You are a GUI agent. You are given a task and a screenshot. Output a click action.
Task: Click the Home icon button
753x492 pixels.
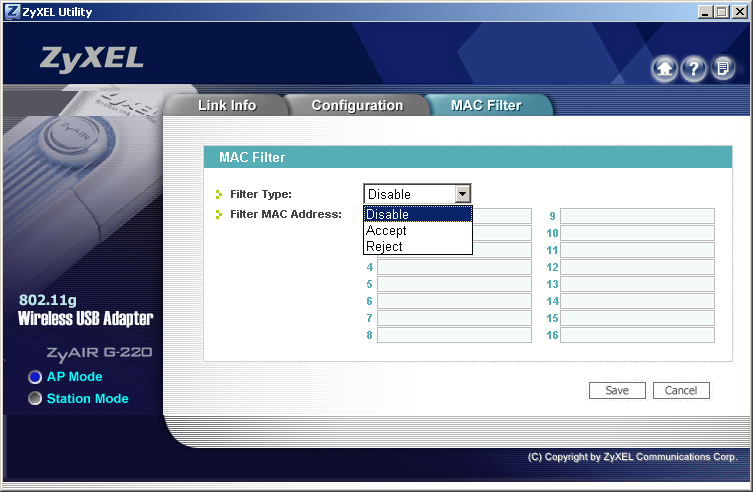pyautogui.click(x=664, y=69)
